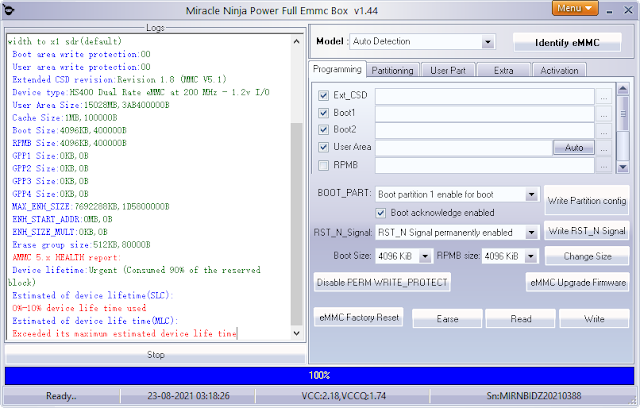Go to the Activation tab

pos(559,71)
